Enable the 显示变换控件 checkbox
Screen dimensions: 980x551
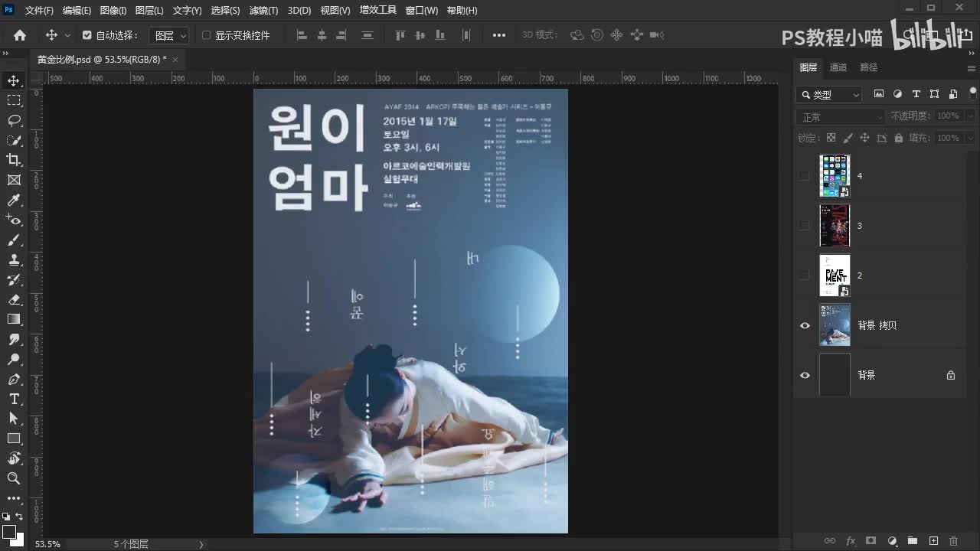pyautogui.click(x=206, y=35)
